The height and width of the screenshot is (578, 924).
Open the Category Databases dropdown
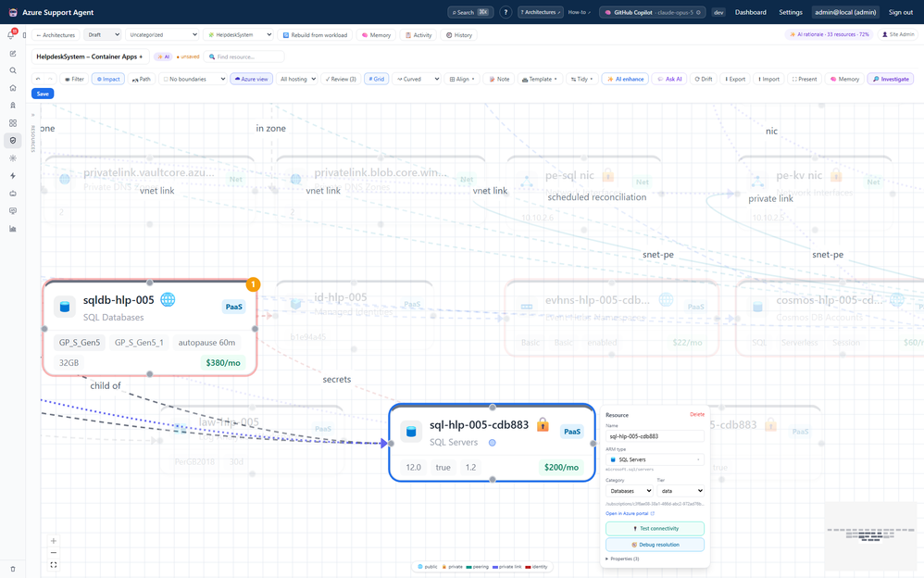630,491
